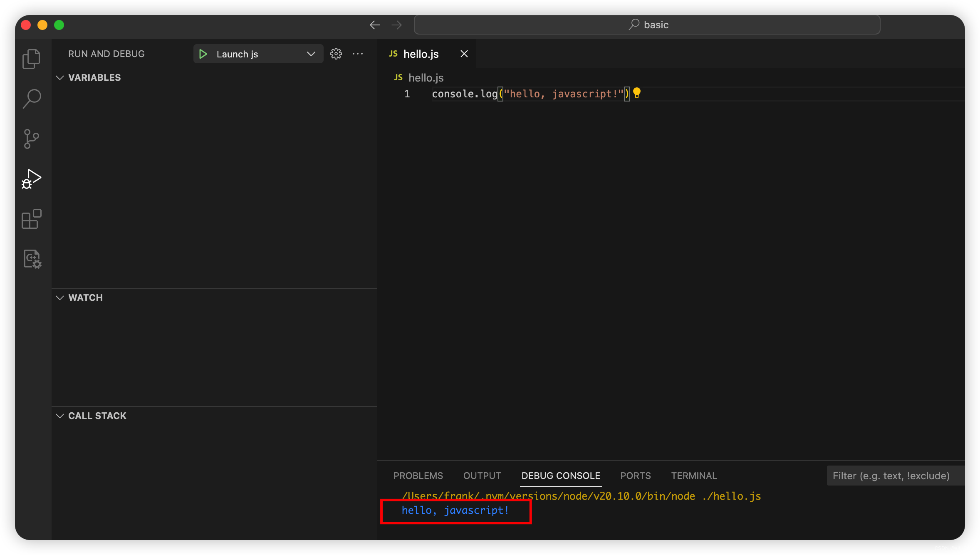Viewport: 980px width, 555px height.
Task: Switch to the TERMINAL panel tab
Action: (694, 476)
